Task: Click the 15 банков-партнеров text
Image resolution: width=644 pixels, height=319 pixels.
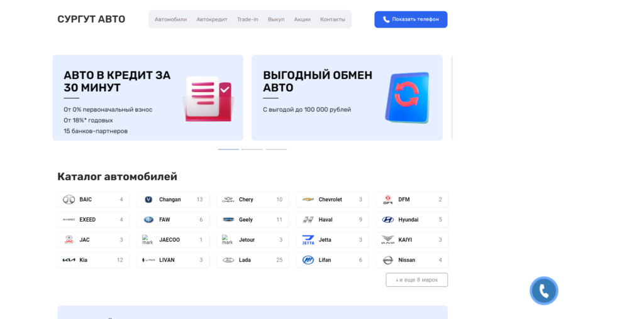Action: pyautogui.click(x=96, y=131)
